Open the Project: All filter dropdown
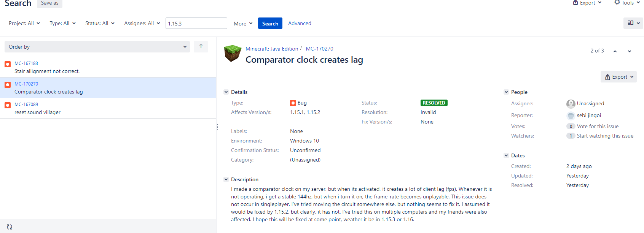The image size is (644, 233). click(24, 23)
